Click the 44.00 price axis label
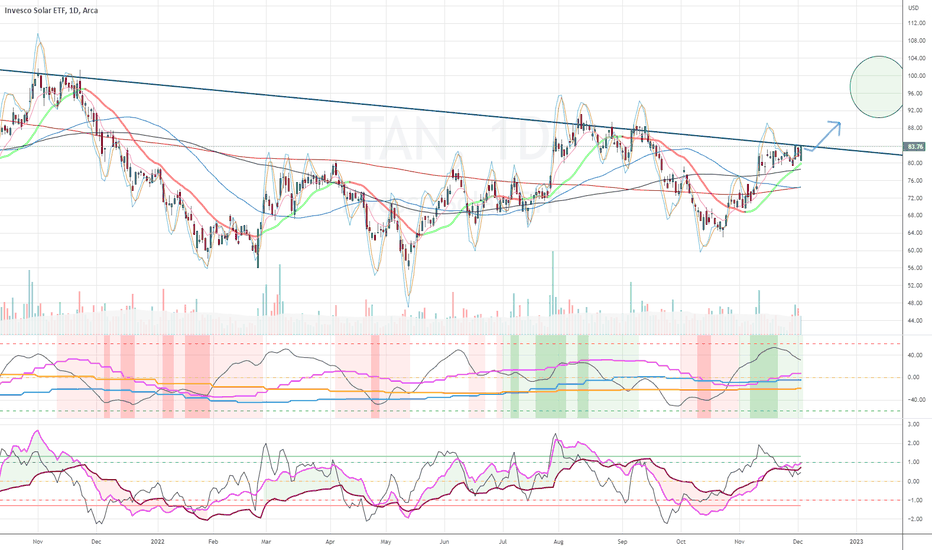Viewport: 932px width, 550px height. click(x=915, y=320)
